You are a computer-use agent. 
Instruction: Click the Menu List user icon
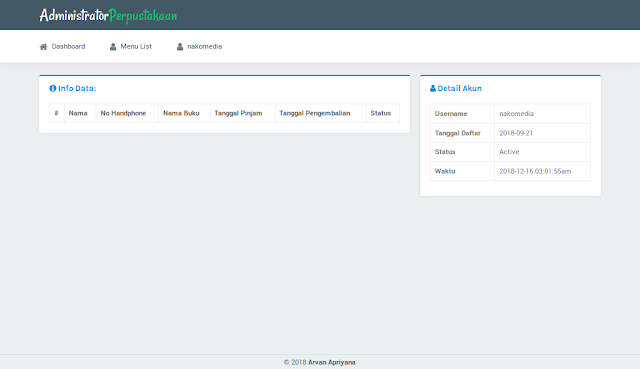coord(113,47)
